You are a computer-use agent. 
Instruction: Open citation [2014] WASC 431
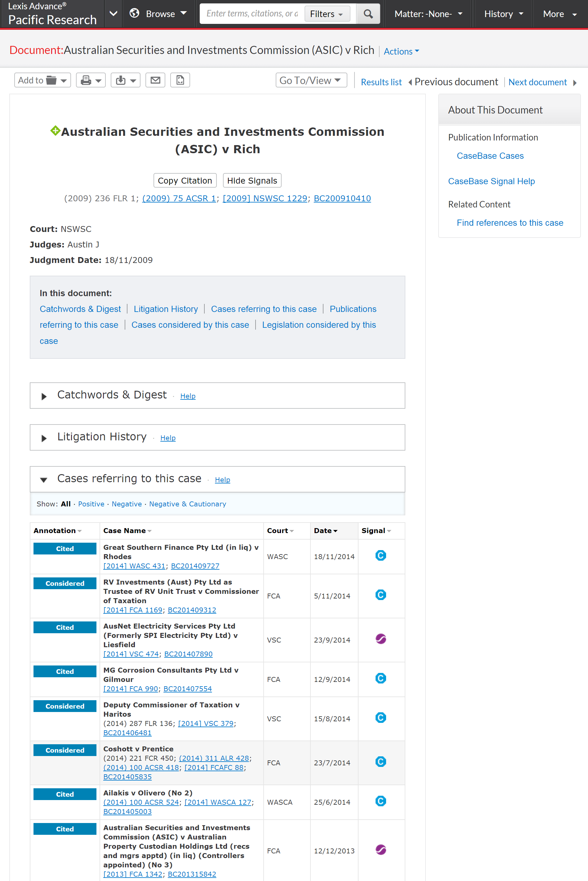click(x=134, y=566)
